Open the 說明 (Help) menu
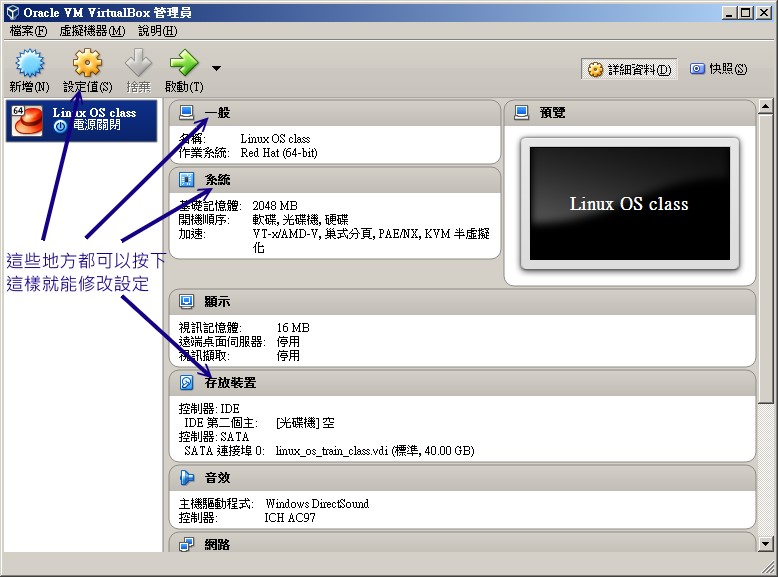The image size is (778, 577). pyautogui.click(x=157, y=31)
